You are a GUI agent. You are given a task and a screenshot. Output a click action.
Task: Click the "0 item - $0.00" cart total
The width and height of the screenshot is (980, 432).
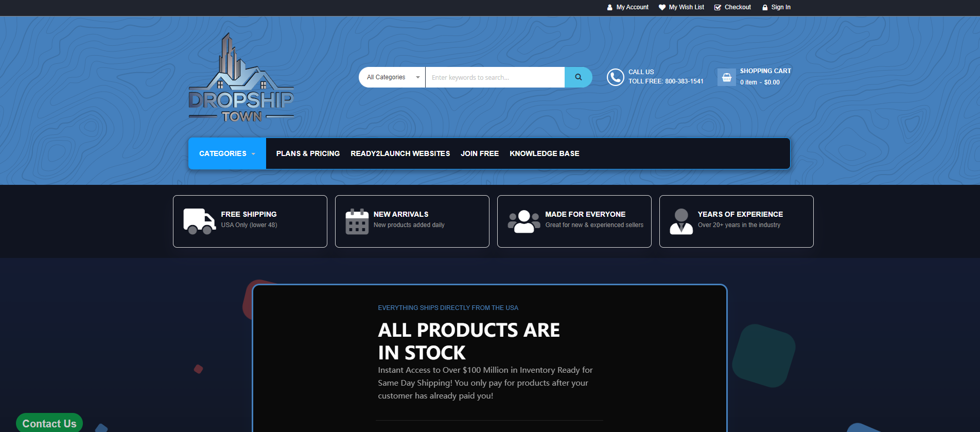(760, 82)
